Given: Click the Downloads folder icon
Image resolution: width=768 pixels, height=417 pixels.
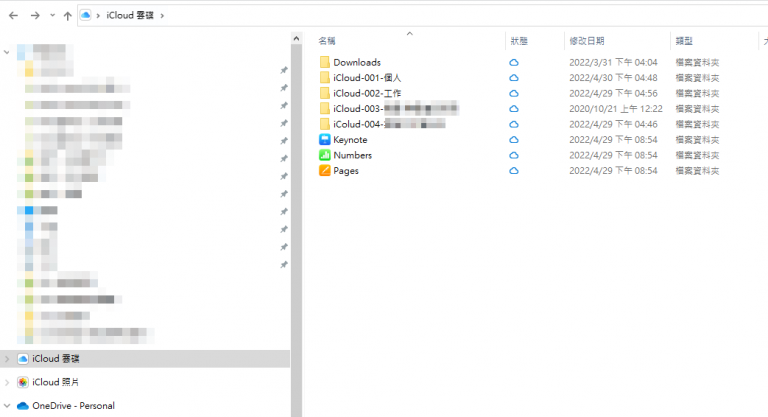Looking at the screenshot, I should tap(324, 63).
